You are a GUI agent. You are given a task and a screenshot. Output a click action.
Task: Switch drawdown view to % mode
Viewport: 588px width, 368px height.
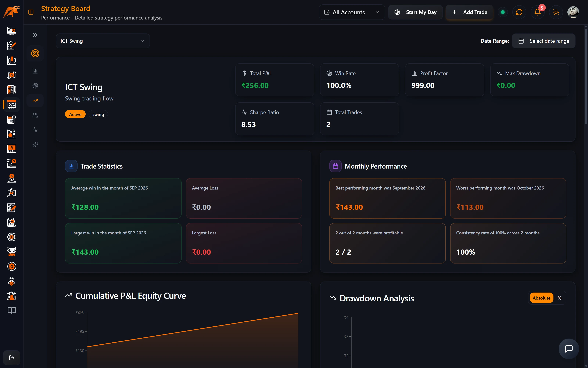[560, 298]
